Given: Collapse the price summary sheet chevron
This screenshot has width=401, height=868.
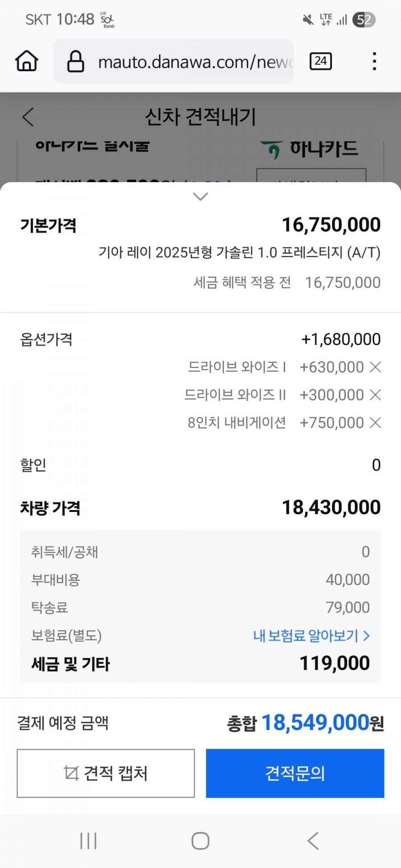Looking at the screenshot, I should [200, 196].
